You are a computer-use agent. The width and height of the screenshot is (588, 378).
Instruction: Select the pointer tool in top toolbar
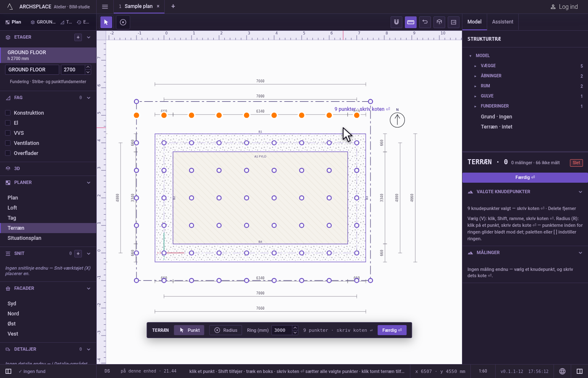(106, 22)
